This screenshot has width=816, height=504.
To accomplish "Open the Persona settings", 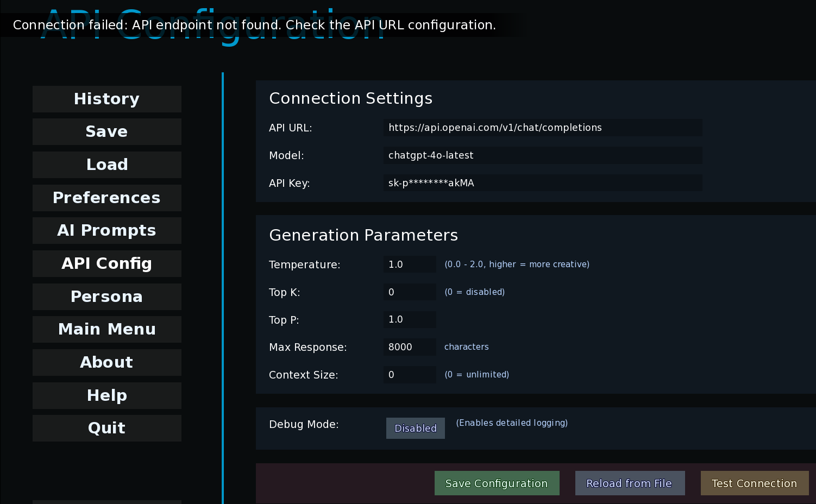I will [x=106, y=297].
